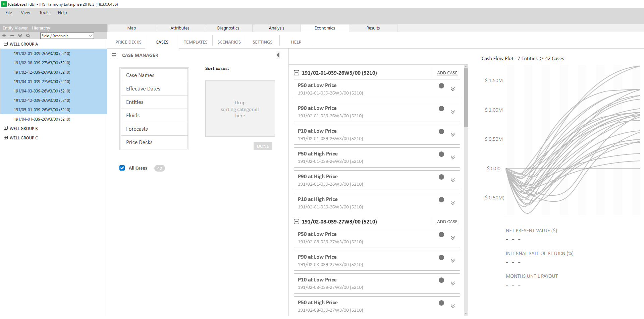The height and width of the screenshot is (319, 644).
Task: Switch to the Attributes tab
Action: pos(180,28)
